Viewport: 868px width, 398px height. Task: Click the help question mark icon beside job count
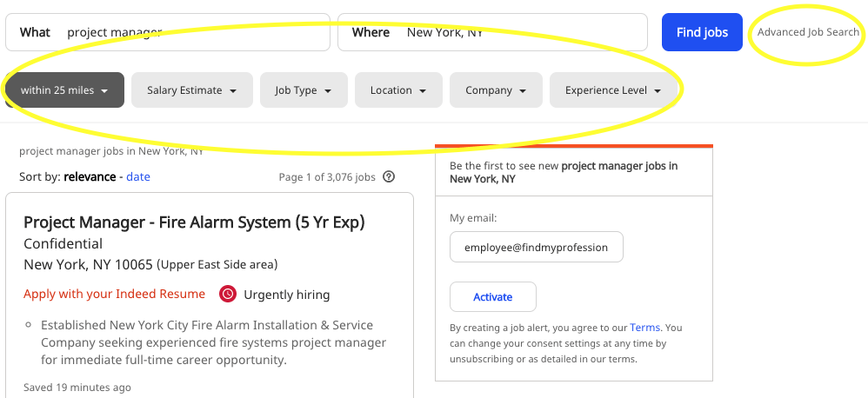[389, 177]
